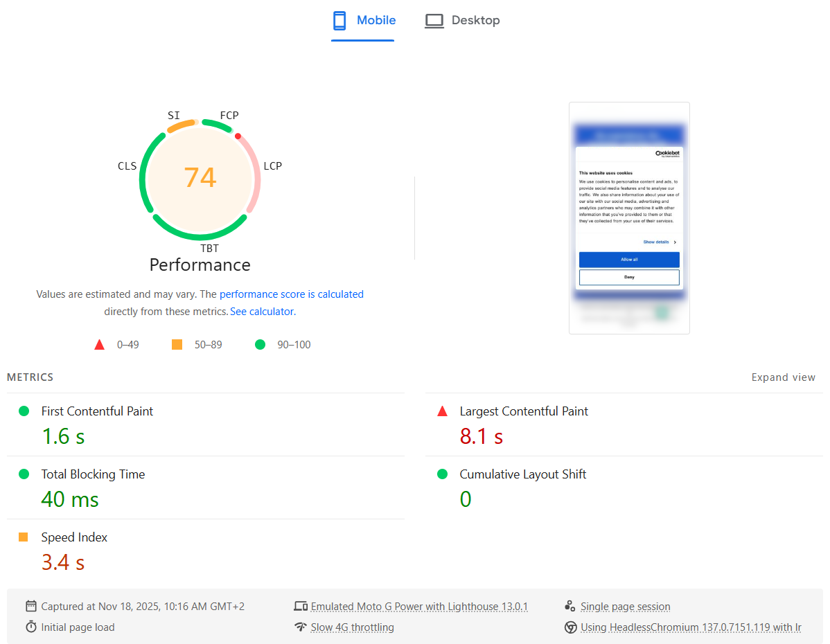
Task: Switch to the Desktop tab
Action: tap(462, 21)
